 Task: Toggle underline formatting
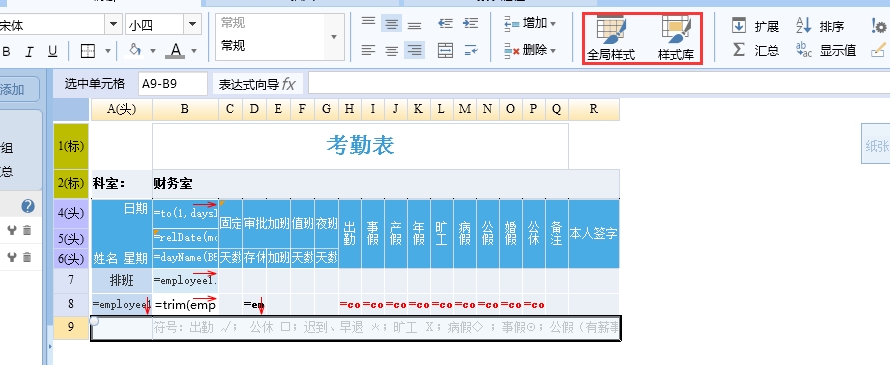52,52
